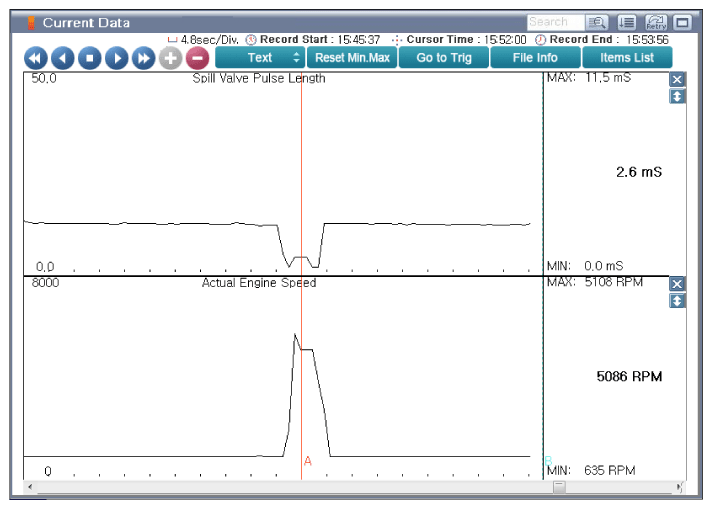Image resolution: width=712 pixels, height=509 pixels.
Task: Expand the Spill Valve Pulse Length graph
Action: pos(677,97)
